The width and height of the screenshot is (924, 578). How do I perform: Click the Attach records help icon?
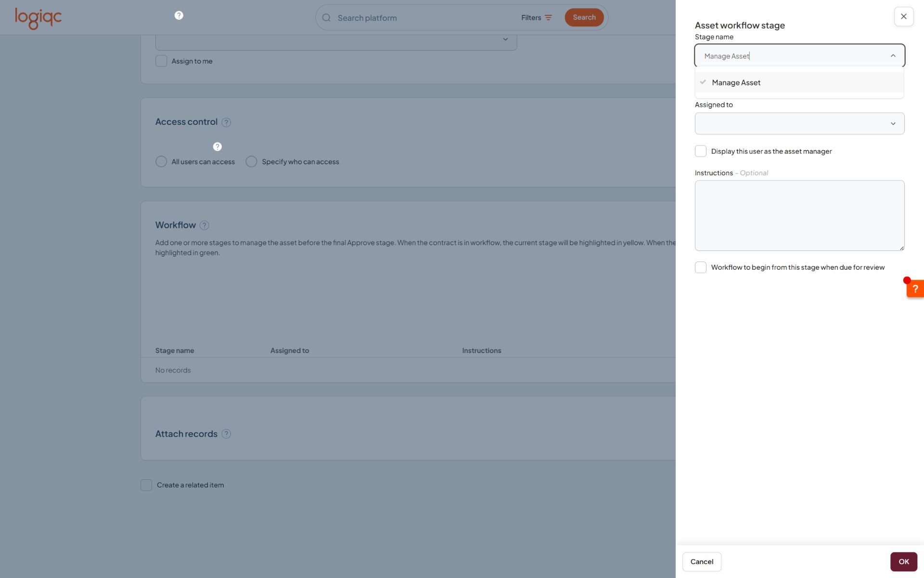click(226, 434)
